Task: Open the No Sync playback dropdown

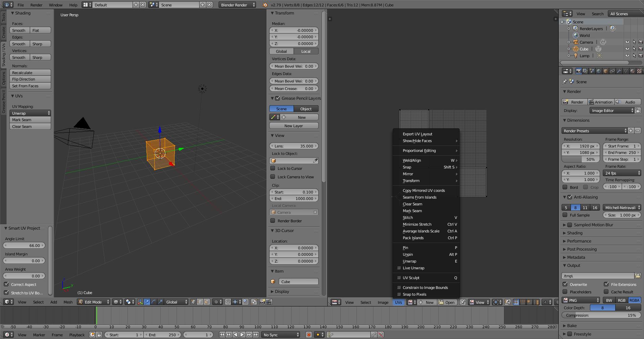Action: [x=281, y=335]
